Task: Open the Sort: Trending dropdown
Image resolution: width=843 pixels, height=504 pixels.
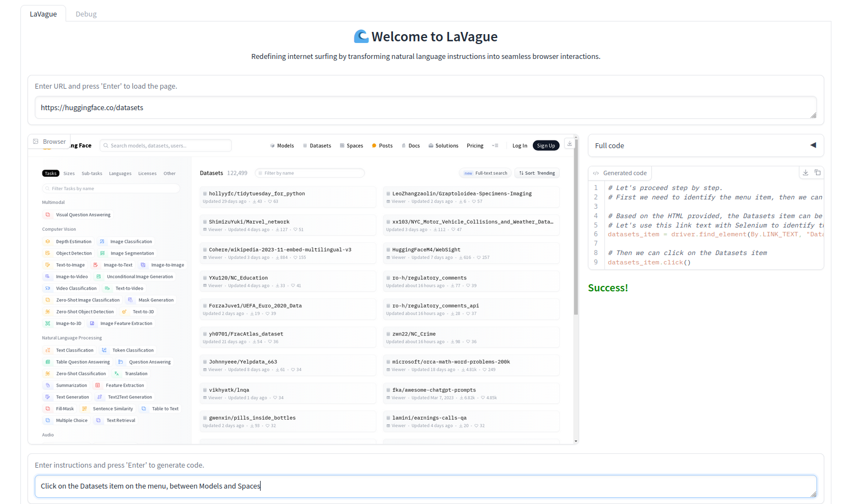Action: coord(537,173)
